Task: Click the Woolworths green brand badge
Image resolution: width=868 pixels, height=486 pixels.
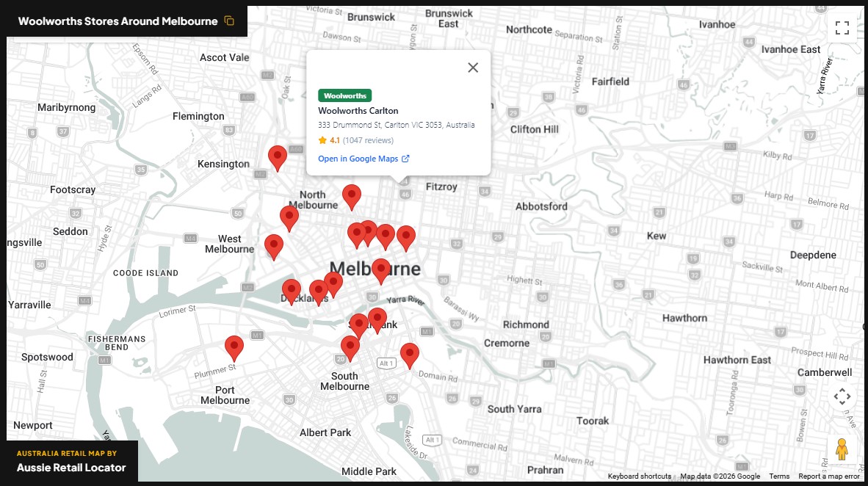Action: pos(345,95)
